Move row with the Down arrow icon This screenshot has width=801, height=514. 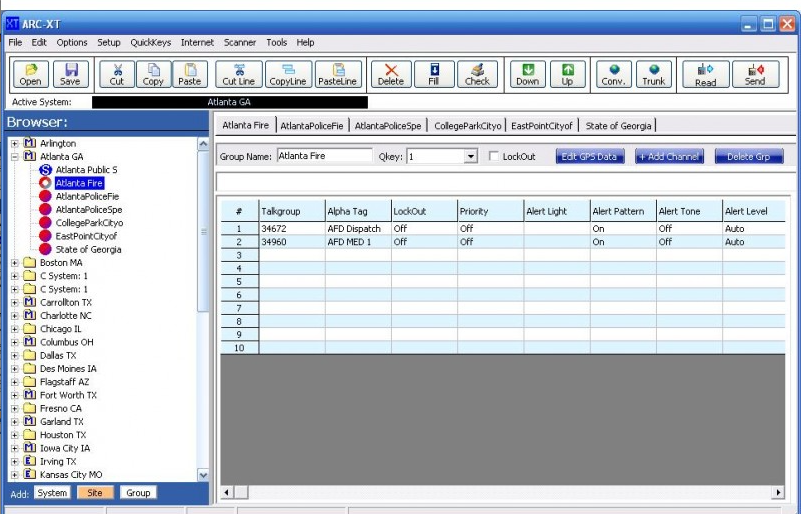coord(528,69)
